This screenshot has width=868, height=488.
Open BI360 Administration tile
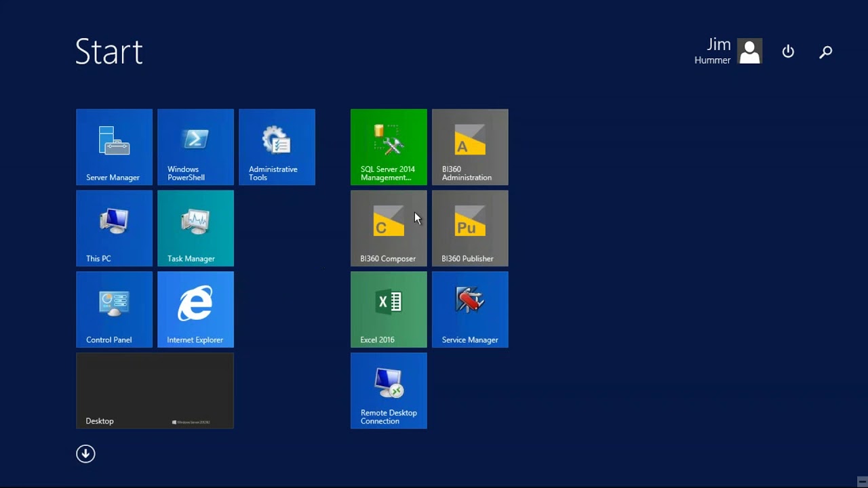point(470,147)
